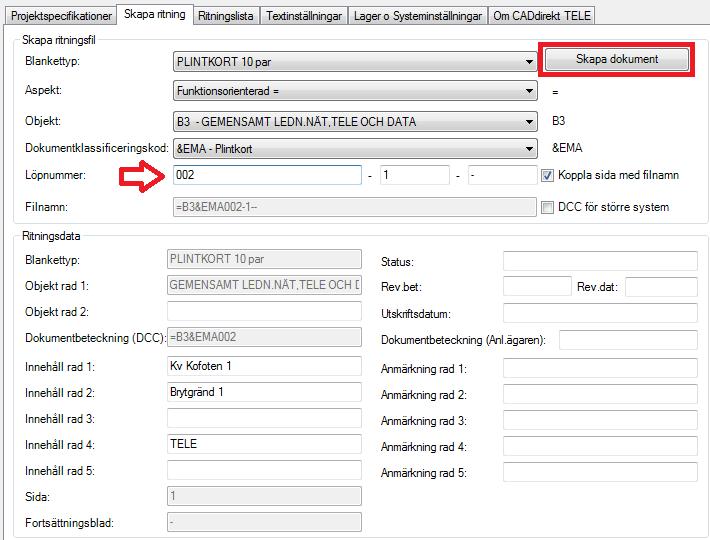Click the Anmärkning rad 2 field
710x540 pixels.
tap(600, 394)
